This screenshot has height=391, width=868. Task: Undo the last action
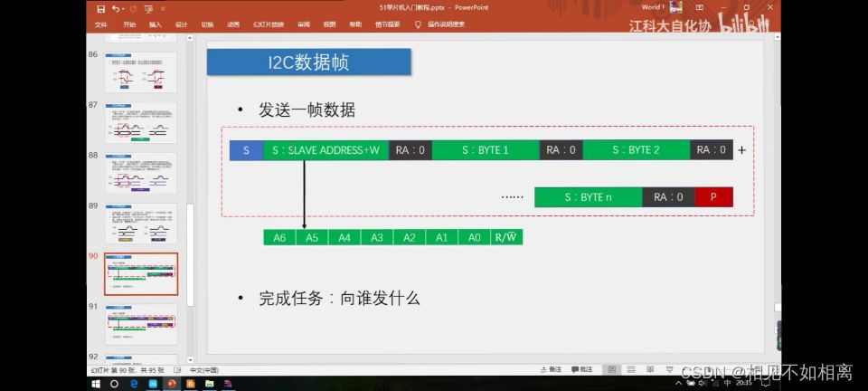[x=115, y=9]
